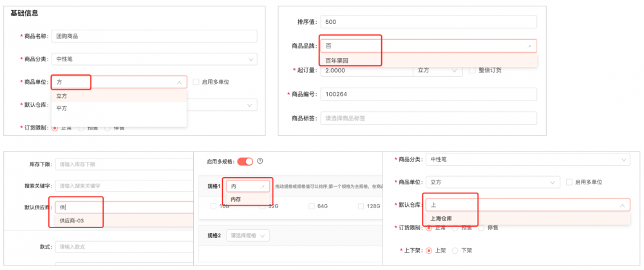Pick 立方 from the unit suggestions
The height and width of the screenshot is (270, 644).
119,96
